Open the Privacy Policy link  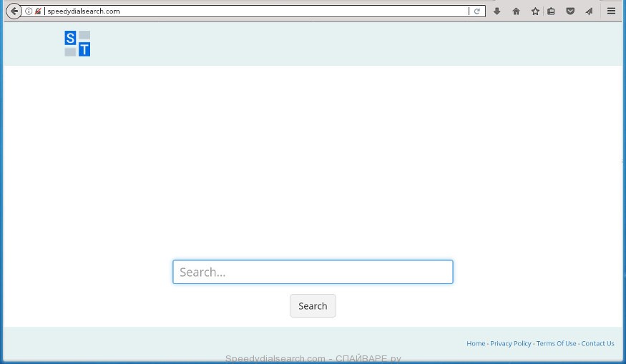[511, 343]
